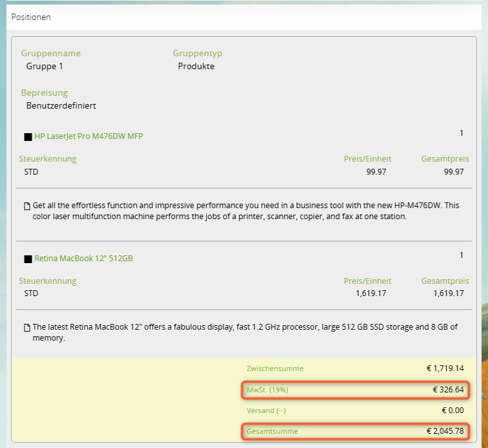Select the Positionen panel header

click(x=244, y=17)
